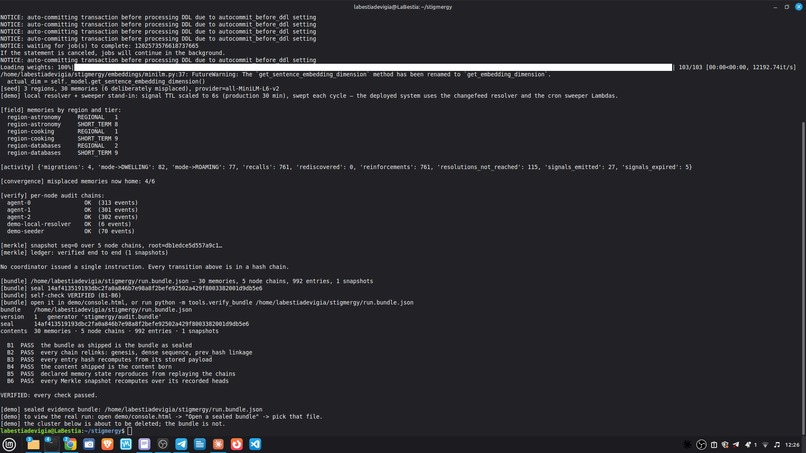
Task: Click the '[activity]' statistics line
Action: 346,167
